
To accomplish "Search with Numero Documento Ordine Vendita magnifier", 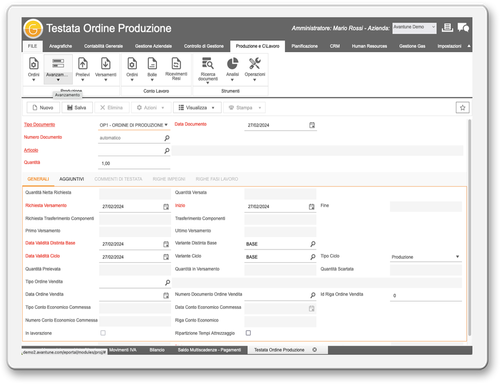I will tap(312, 295).
